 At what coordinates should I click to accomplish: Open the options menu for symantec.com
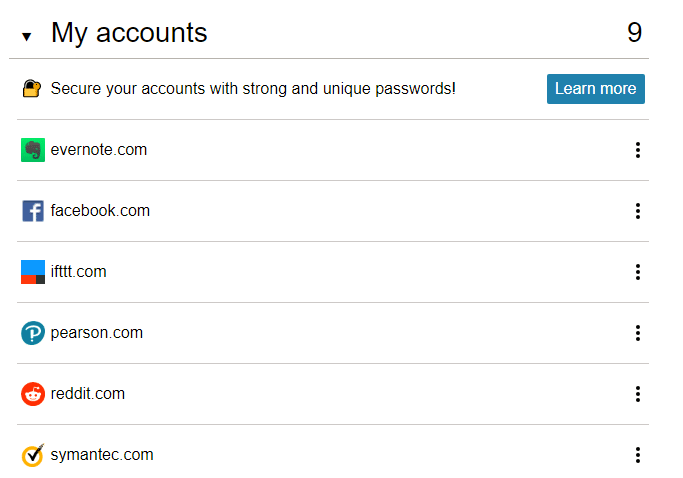[x=638, y=455]
